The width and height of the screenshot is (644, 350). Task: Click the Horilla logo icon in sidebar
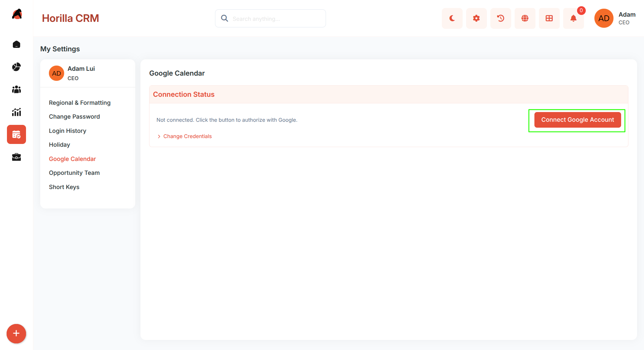coord(17,14)
